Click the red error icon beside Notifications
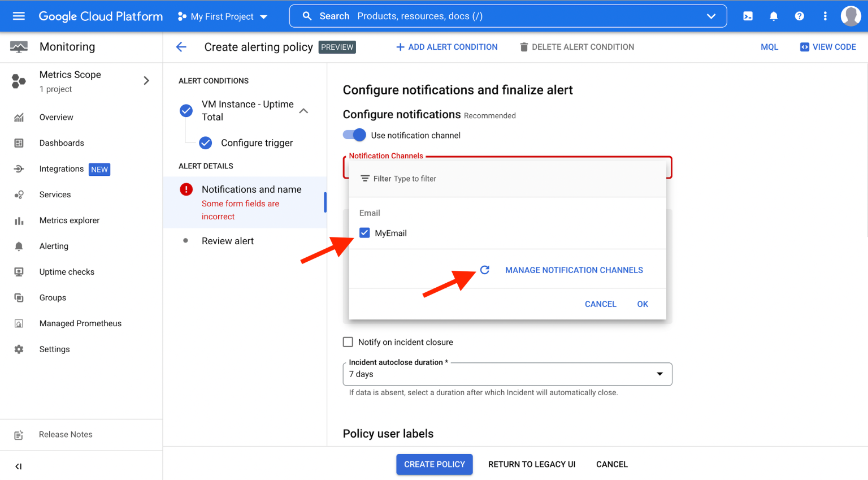The width and height of the screenshot is (868, 480). click(186, 189)
